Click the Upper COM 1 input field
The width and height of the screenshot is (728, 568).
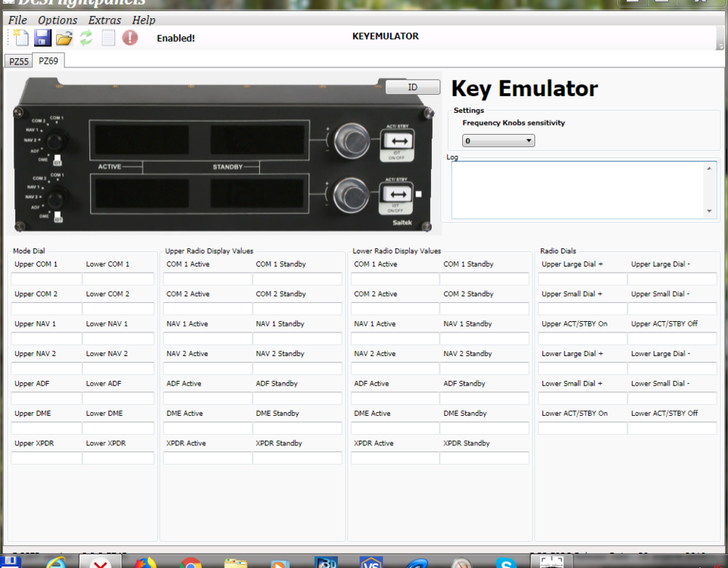click(x=46, y=279)
